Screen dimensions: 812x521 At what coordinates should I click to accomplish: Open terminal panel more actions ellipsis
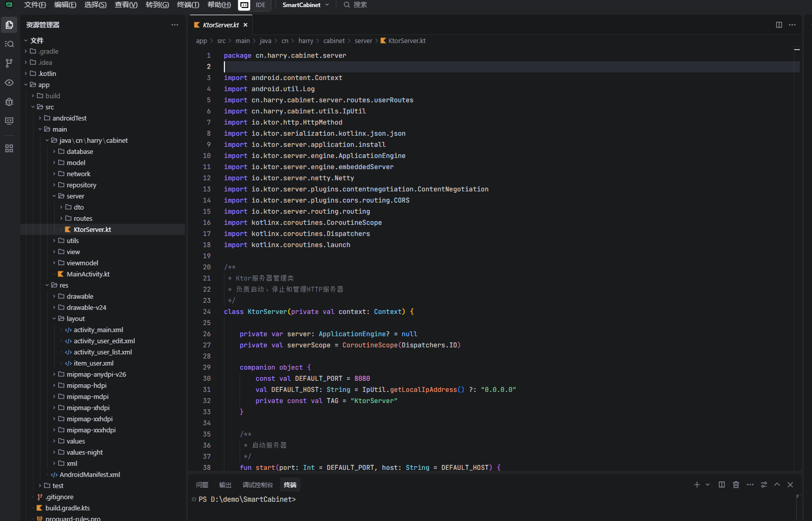click(x=750, y=485)
